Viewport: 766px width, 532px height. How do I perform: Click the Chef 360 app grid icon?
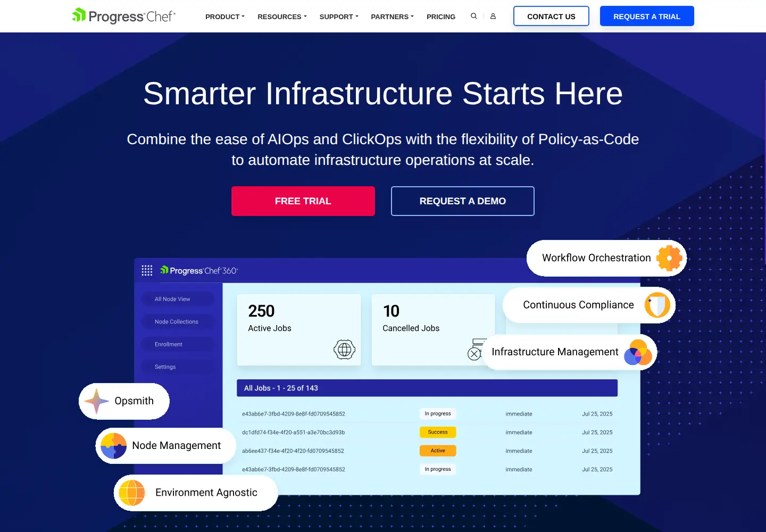coord(147,270)
